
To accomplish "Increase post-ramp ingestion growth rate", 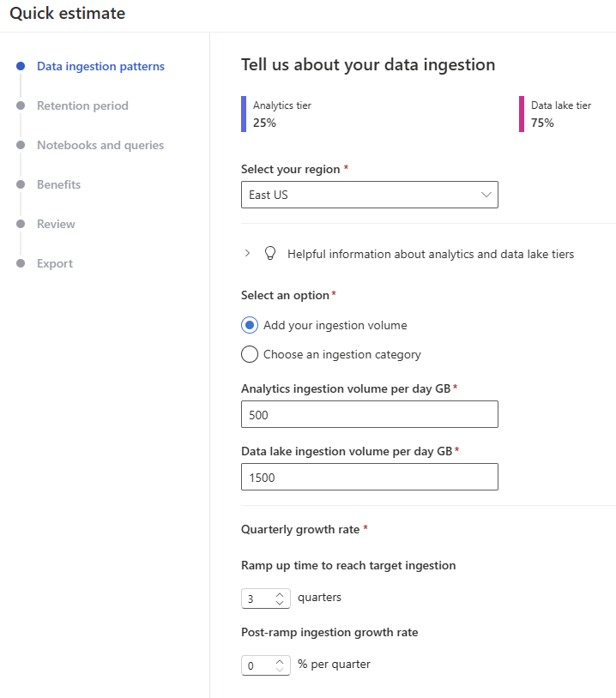I will 280,660.
